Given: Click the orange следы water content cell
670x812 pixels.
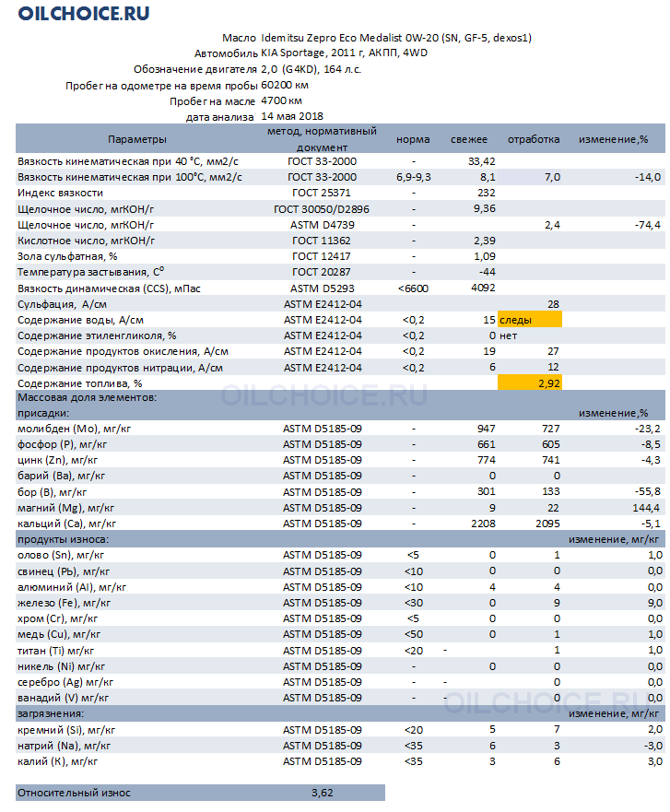Looking at the screenshot, I should coord(530,320).
